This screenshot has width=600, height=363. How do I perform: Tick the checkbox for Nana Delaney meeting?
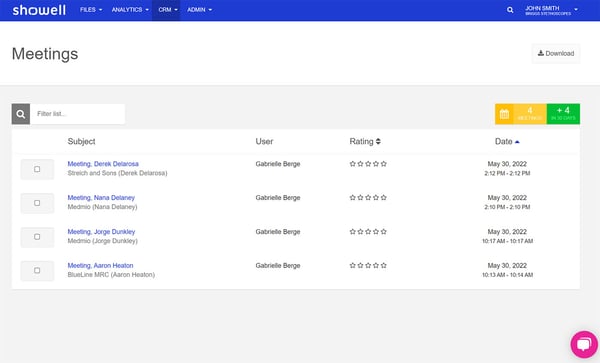pyautogui.click(x=37, y=203)
